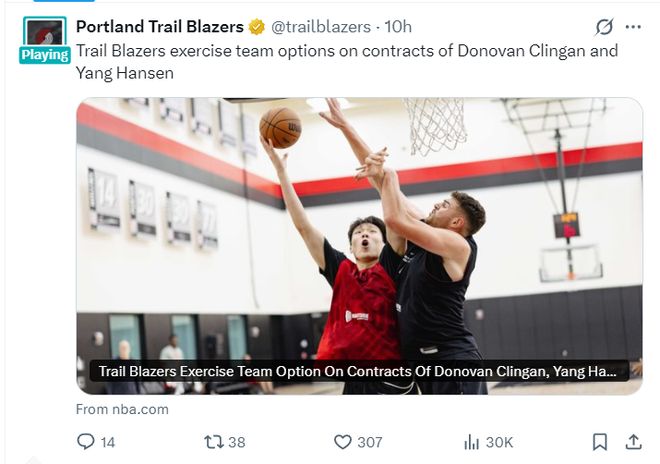Repost the tweet using the retweet icon

click(214, 442)
